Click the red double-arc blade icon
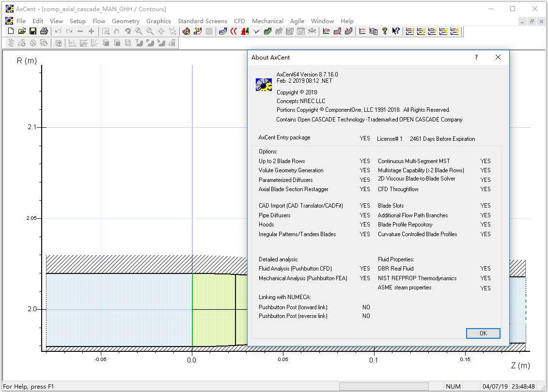548x392 pixels. (234, 31)
